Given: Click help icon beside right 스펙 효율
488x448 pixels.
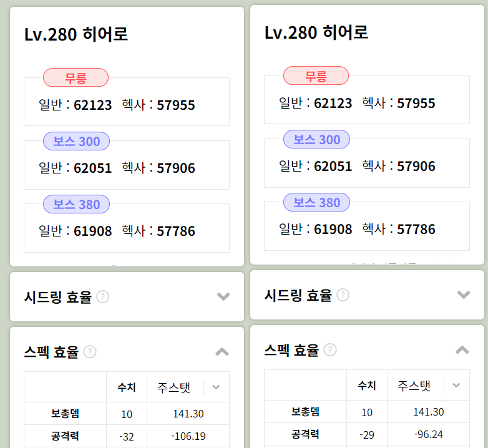Looking at the screenshot, I should [x=330, y=350].
